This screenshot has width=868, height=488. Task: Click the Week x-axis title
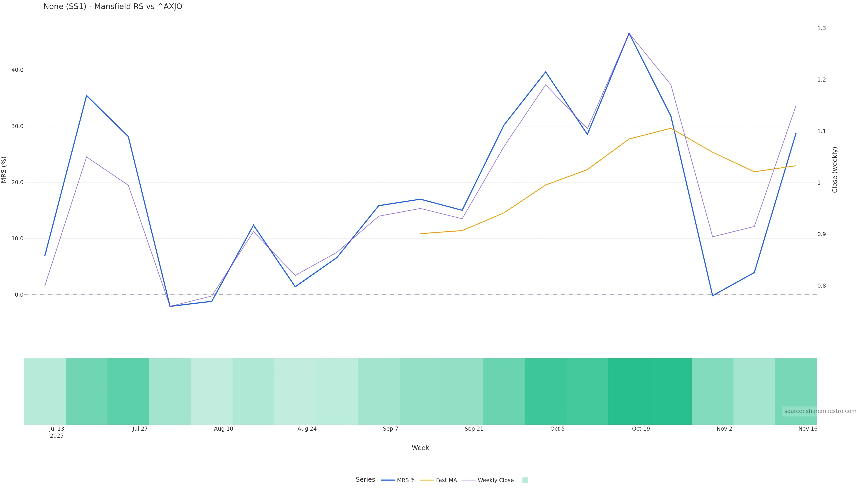click(x=420, y=448)
